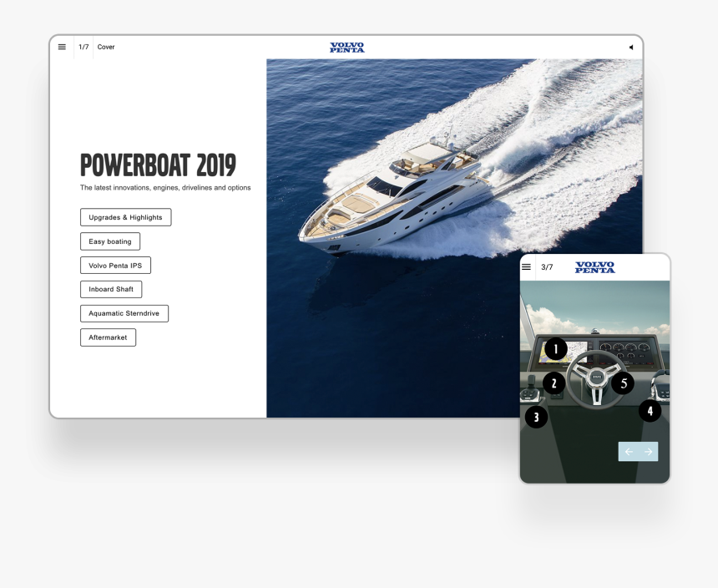The image size is (718, 588).
Task: Open the Inboard Shaft section
Action: click(111, 290)
